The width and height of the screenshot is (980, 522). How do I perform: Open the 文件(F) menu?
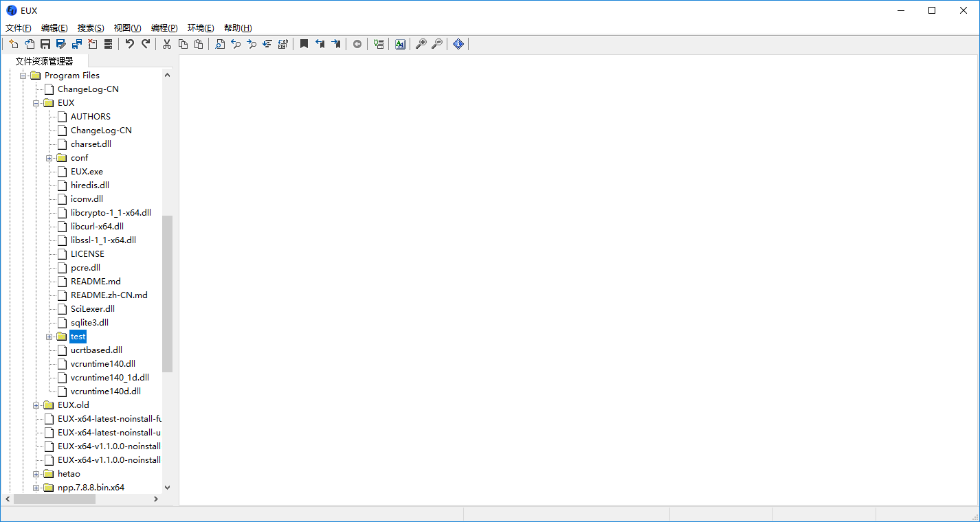[x=19, y=28]
